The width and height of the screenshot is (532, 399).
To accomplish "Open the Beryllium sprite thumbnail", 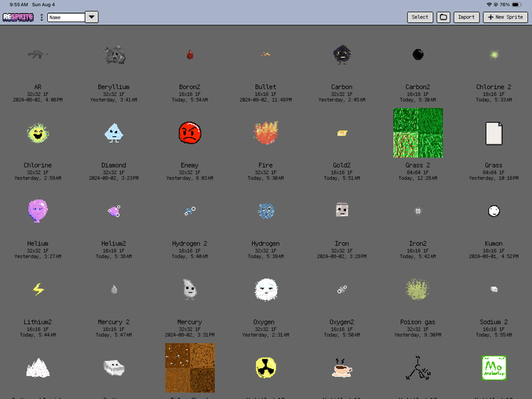I will coord(114,54).
